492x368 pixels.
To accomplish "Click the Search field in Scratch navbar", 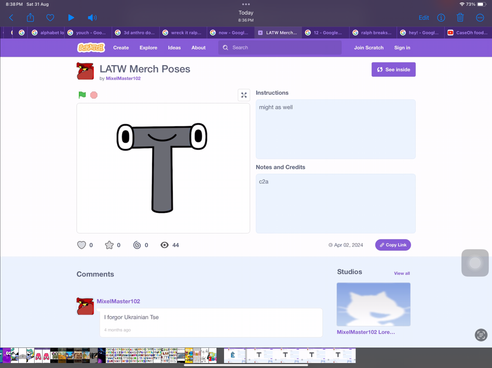I will (280, 48).
